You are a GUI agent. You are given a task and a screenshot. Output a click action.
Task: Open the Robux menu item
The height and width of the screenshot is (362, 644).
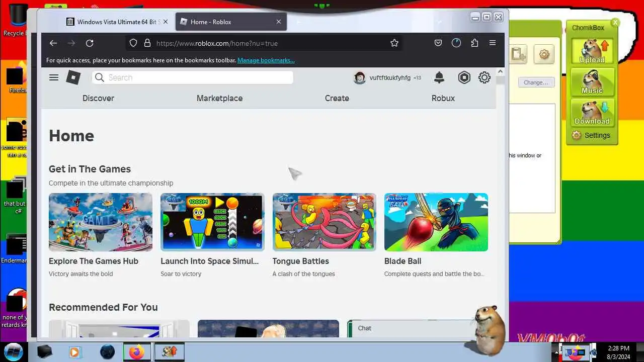[x=443, y=98]
